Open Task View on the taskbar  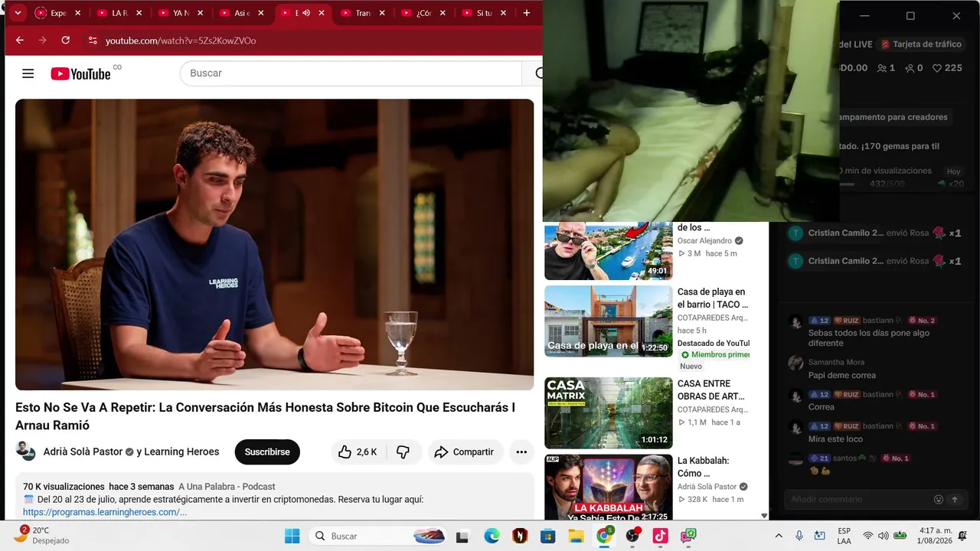click(462, 536)
